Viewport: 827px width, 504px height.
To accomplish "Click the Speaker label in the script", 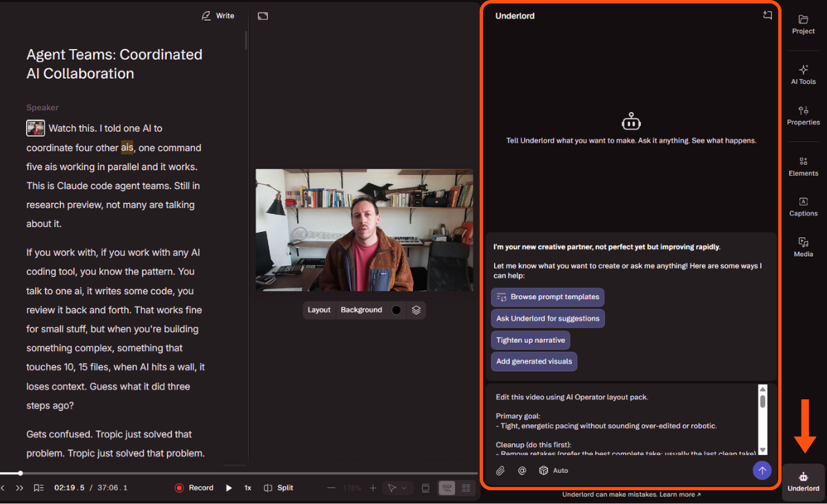I will click(x=42, y=107).
